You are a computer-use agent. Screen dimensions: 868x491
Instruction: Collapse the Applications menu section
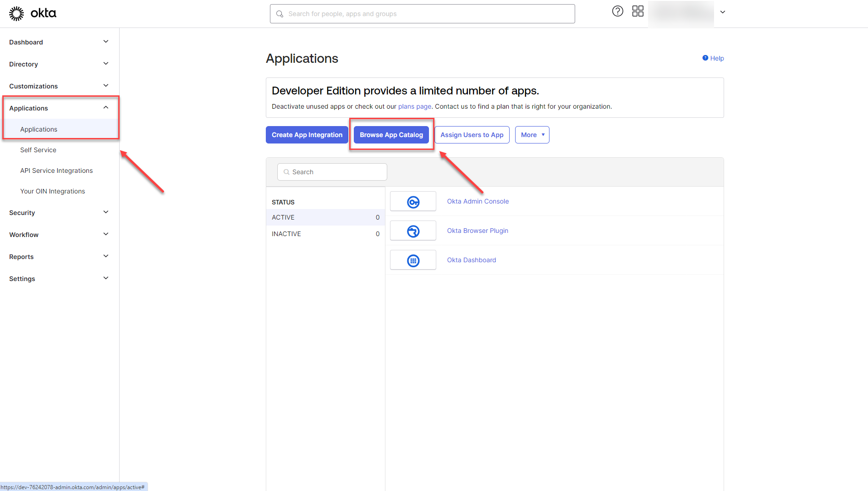[x=60, y=108]
